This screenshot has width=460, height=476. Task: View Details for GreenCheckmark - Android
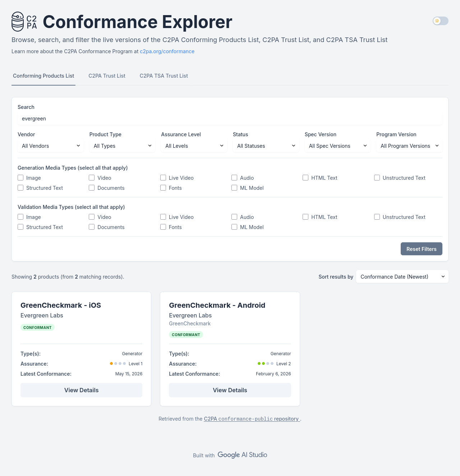[x=230, y=390]
